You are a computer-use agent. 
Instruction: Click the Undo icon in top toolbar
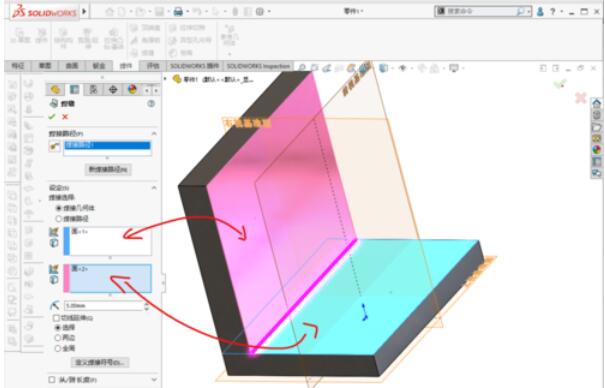(x=197, y=12)
